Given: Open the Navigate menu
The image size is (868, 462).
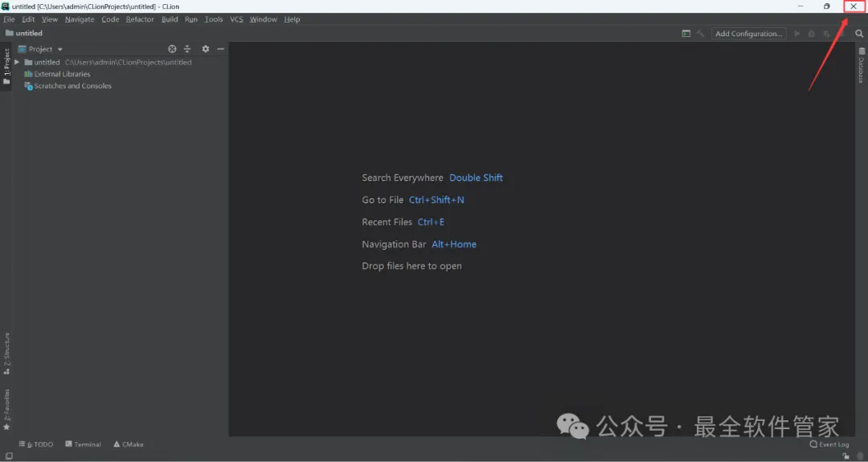Looking at the screenshot, I should pyautogui.click(x=80, y=19).
